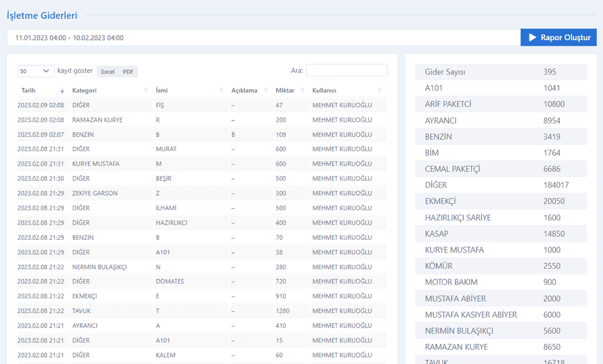
Task: Sort by Kategori column sort arrows
Action: click(x=146, y=90)
